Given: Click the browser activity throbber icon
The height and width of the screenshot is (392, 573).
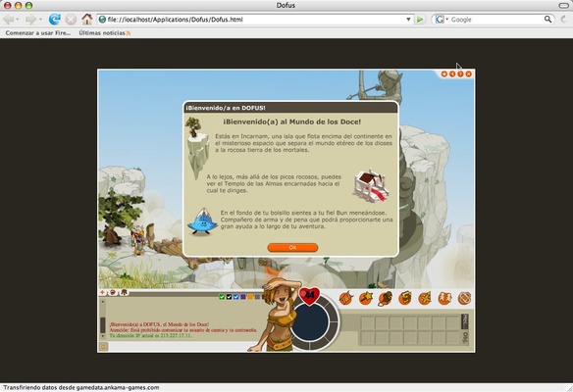Looking at the screenshot, I should [x=564, y=20].
